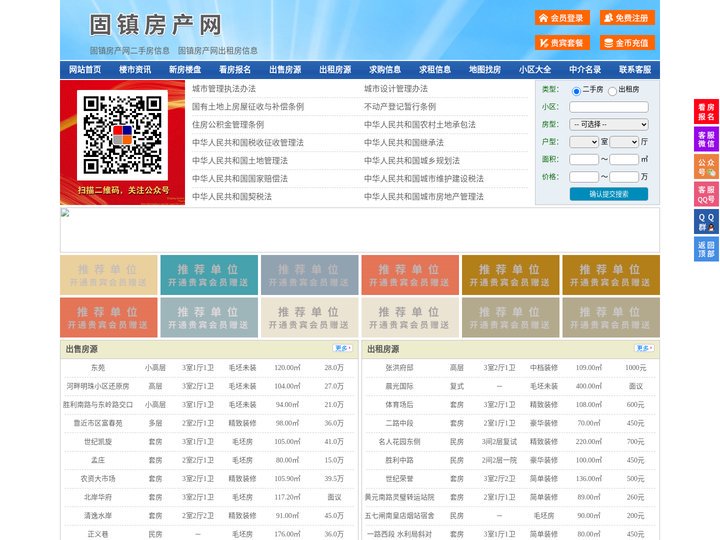Click the purple 客服微信 side icon
Screen dimensions: 720x540
pyautogui.click(x=706, y=139)
